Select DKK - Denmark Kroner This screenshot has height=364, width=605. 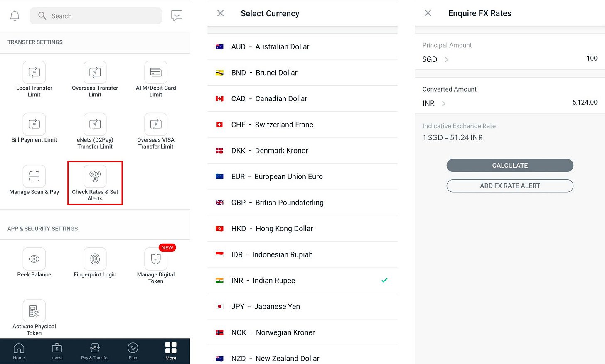[x=302, y=151]
